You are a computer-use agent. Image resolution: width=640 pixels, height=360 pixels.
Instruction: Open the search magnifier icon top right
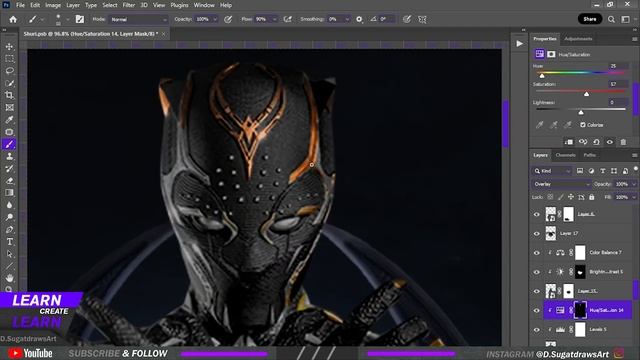[x=611, y=19]
